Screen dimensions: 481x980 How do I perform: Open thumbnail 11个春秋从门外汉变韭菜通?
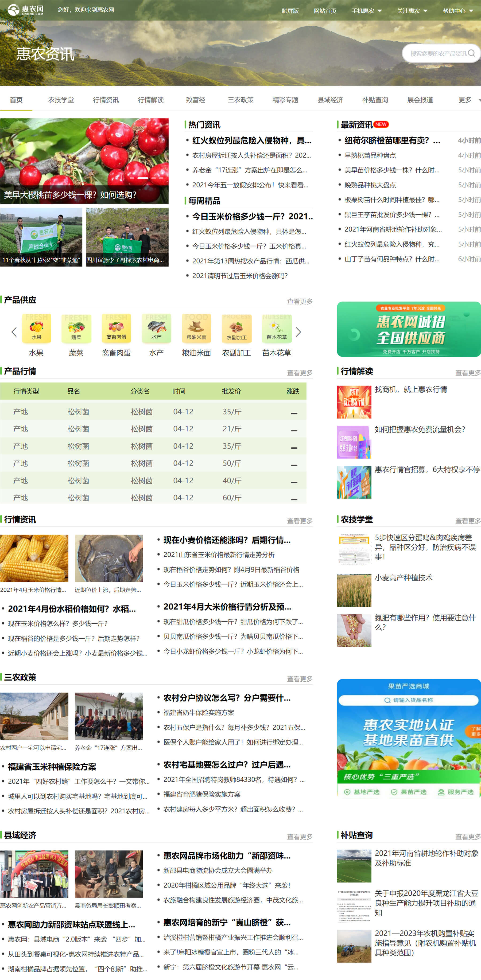41,237
